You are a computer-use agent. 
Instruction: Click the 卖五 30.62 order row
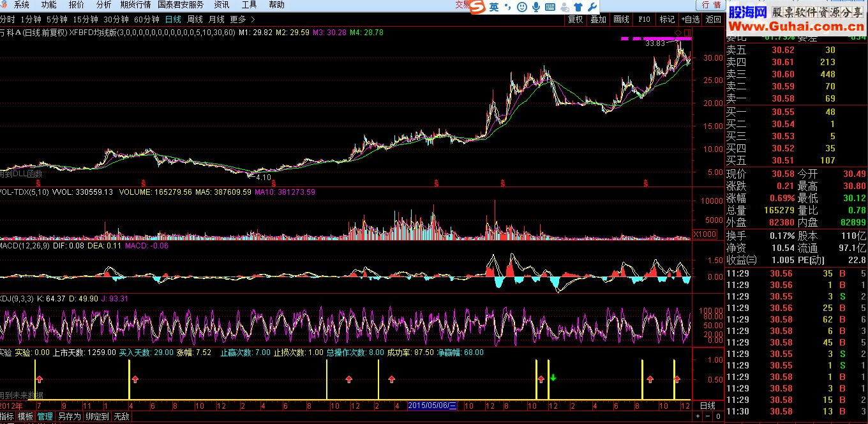tap(796, 50)
